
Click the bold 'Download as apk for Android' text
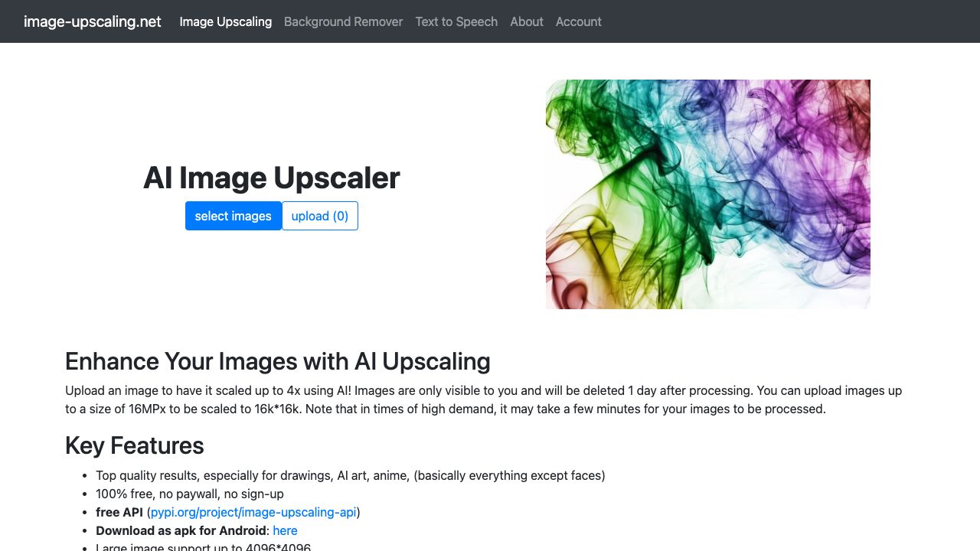pos(181,530)
